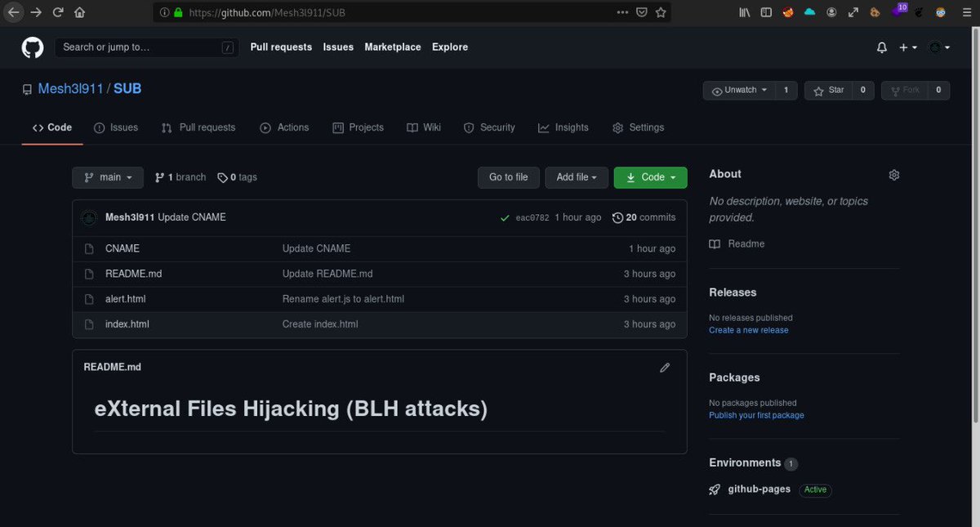Bookmark this page with star icon
This screenshot has width=980, height=527.
(x=661, y=12)
